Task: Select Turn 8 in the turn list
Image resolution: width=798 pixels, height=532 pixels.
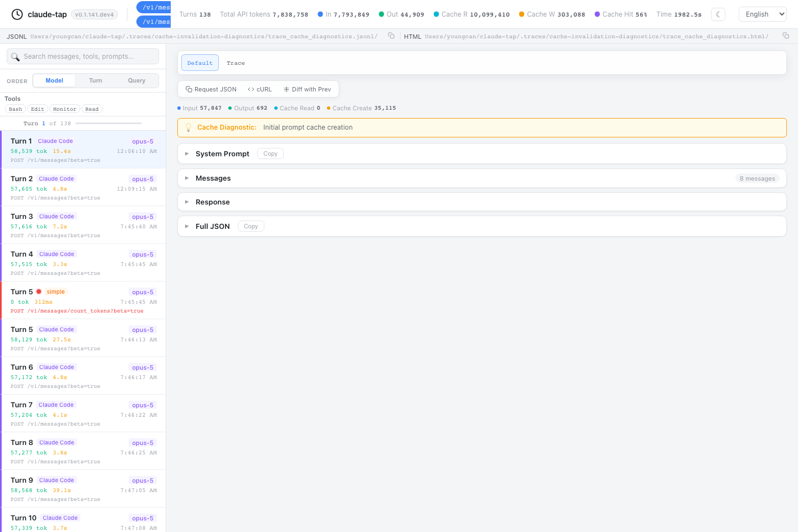Action: tap(83, 451)
